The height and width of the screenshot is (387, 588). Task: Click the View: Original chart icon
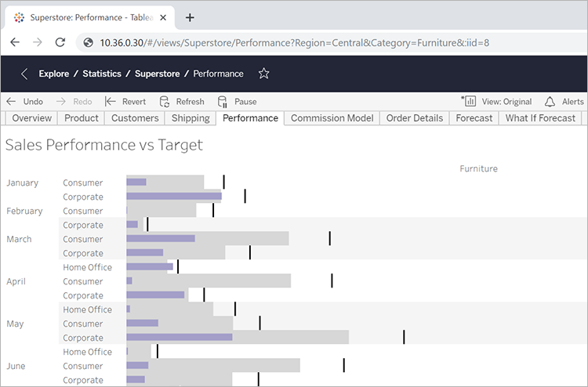pos(469,101)
